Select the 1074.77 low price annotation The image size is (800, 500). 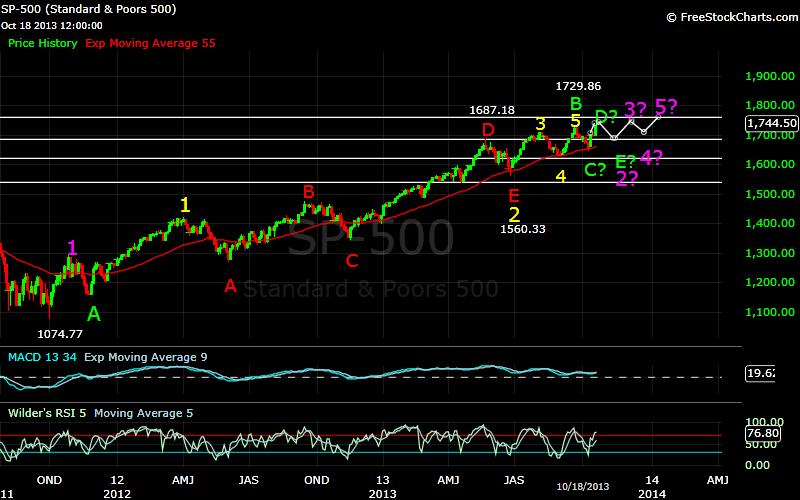60,334
